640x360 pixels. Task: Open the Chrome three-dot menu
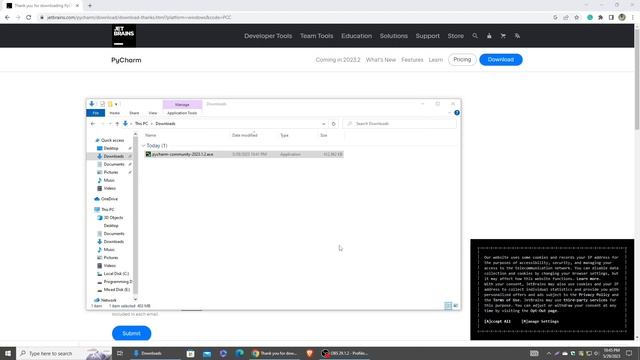(x=633, y=18)
